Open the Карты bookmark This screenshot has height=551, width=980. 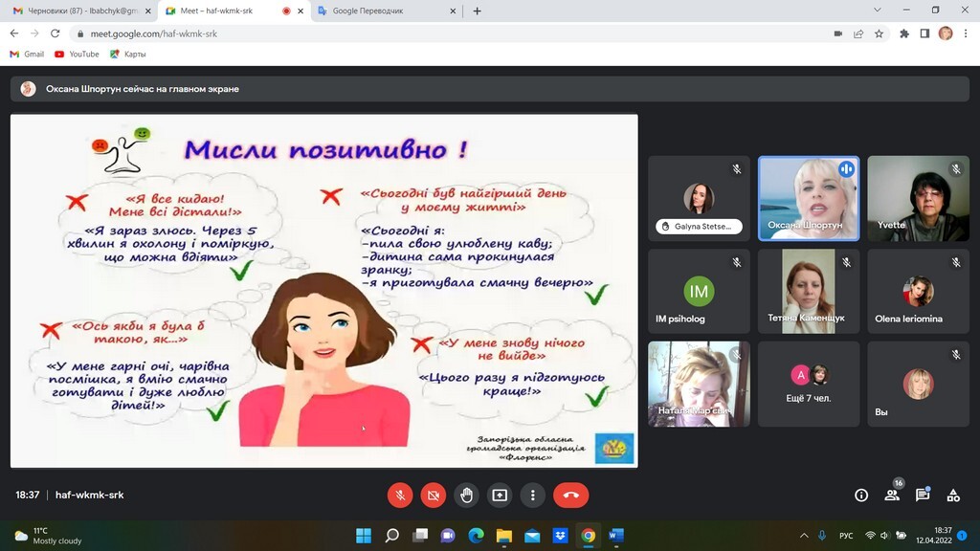(x=128, y=55)
